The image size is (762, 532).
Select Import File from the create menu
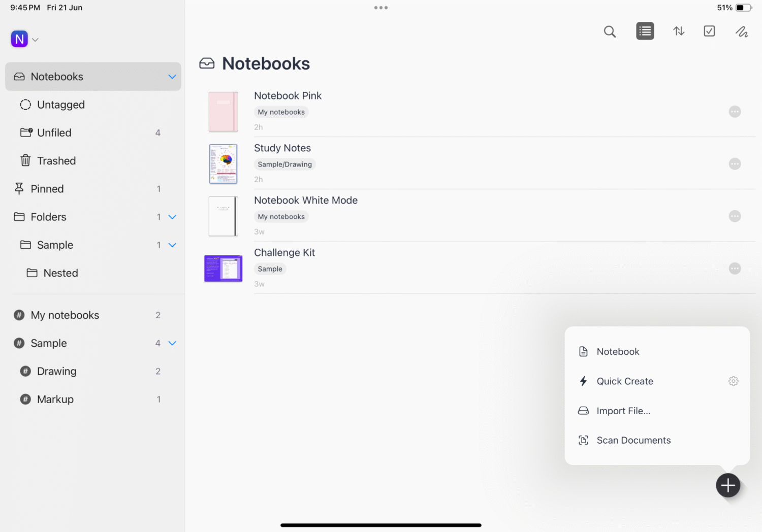click(x=624, y=411)
